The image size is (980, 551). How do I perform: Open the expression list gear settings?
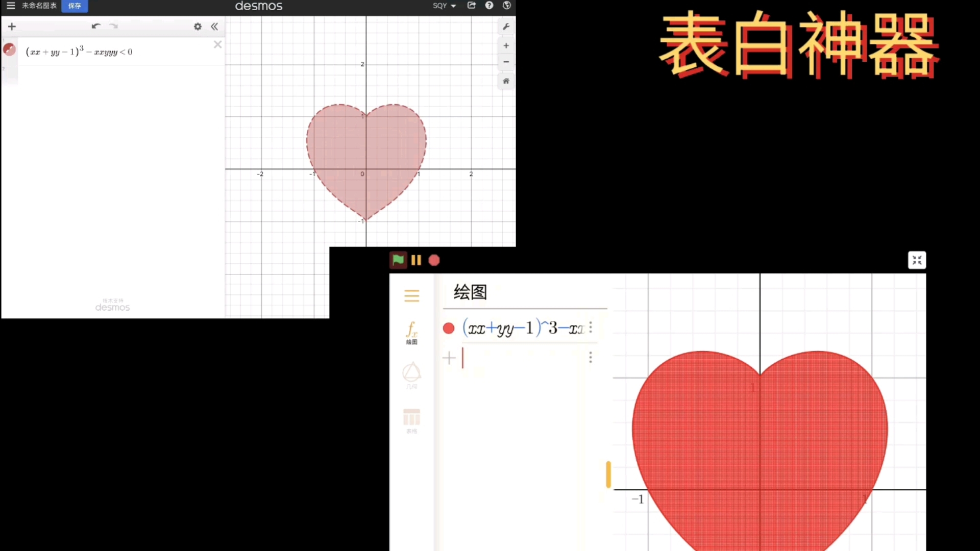point(198,27)
